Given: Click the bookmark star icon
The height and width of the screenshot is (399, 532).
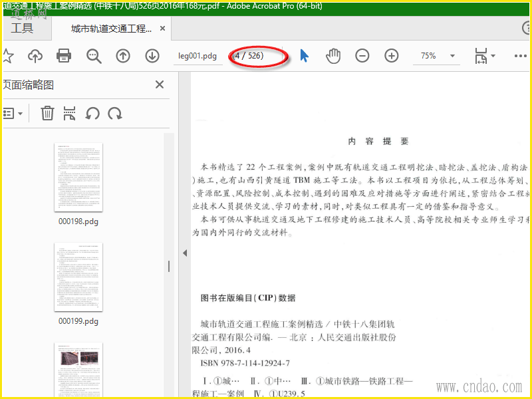Looking at the screenshot, I should (x=8, y=56).
